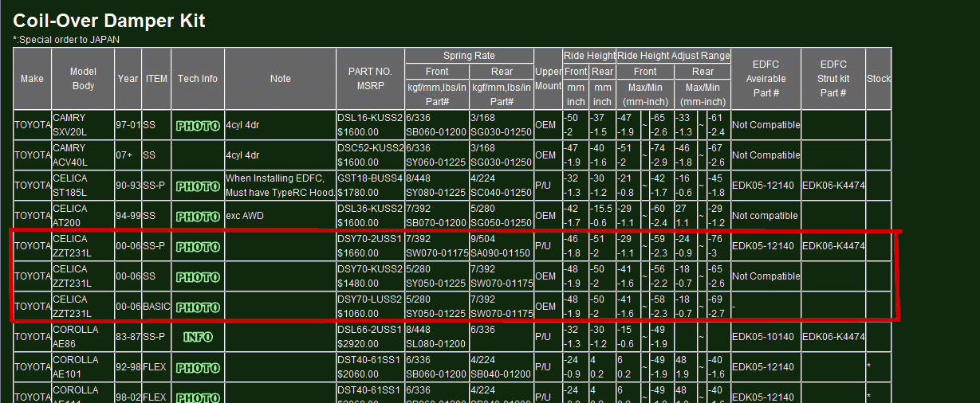Open PHOTO for CELICA ZZT231L BASIC row

(x=198, y=307)
